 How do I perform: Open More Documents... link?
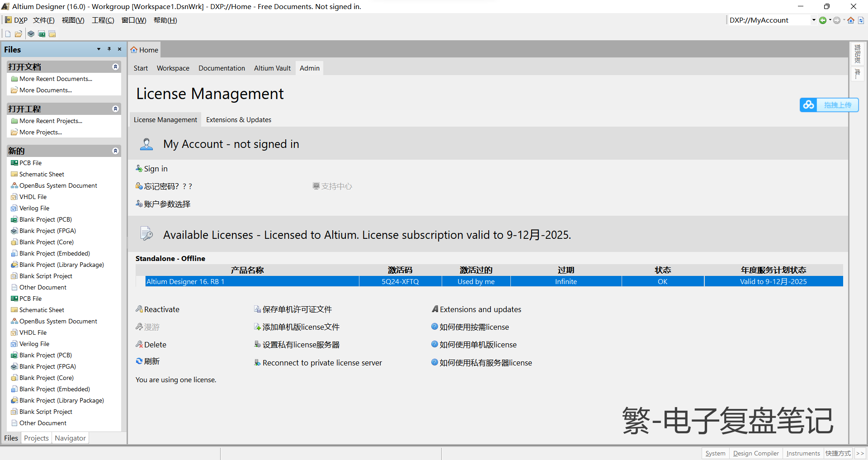tap(46, 90)
